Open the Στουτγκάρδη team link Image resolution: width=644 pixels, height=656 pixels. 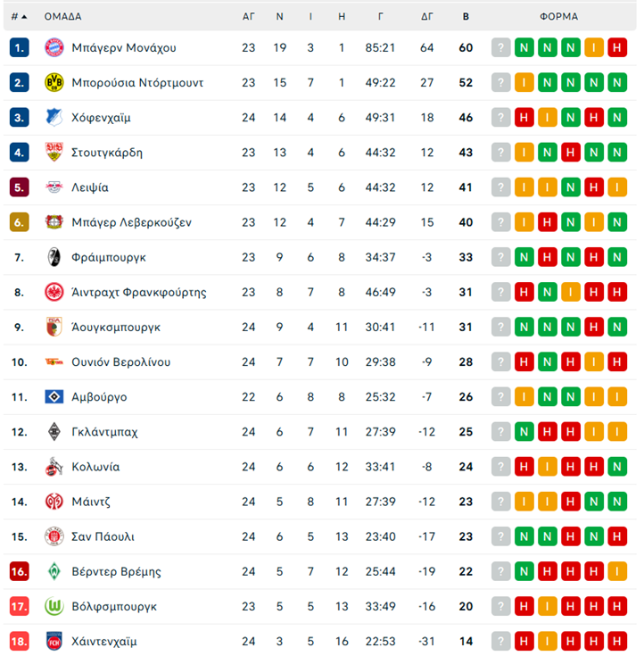[x=107, y=153]
